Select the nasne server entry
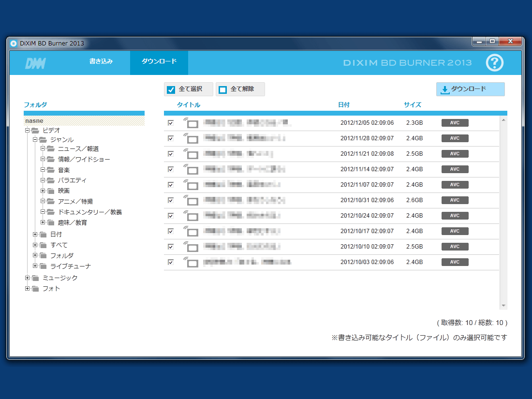This screenshot has width=532, height=399. click(x=84, y=121)
